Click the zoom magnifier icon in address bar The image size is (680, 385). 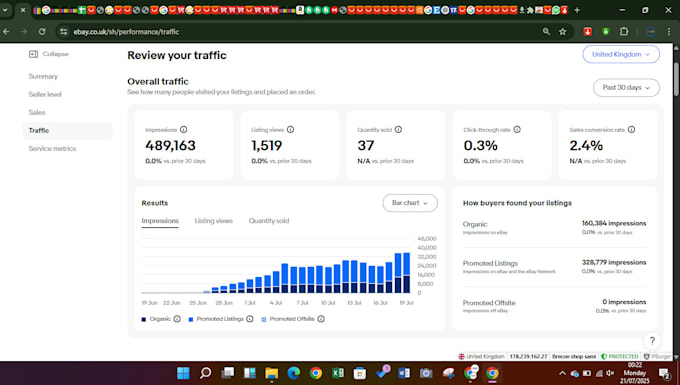(x=546, y=32)
